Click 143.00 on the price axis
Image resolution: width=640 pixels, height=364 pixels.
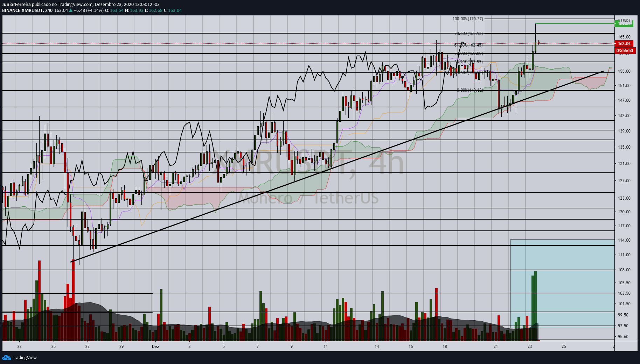click(624, 116)
